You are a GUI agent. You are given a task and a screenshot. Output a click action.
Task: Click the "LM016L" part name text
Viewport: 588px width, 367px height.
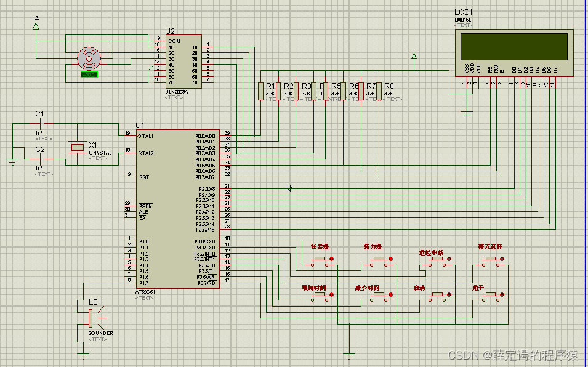tap(464, 20)
